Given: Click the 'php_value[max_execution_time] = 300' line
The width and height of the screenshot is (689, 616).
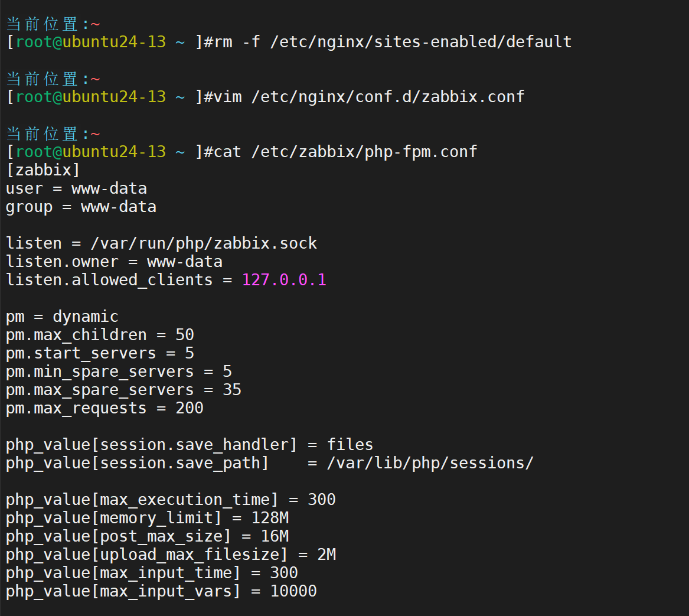Looking at the screenshot, I should (x=171, y=500).
